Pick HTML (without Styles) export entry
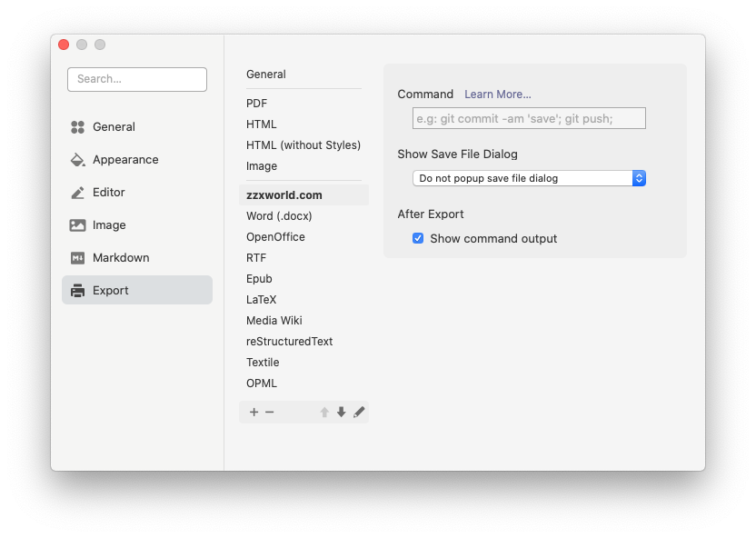Screen dimensions: 756x538 tap(303, 145)
